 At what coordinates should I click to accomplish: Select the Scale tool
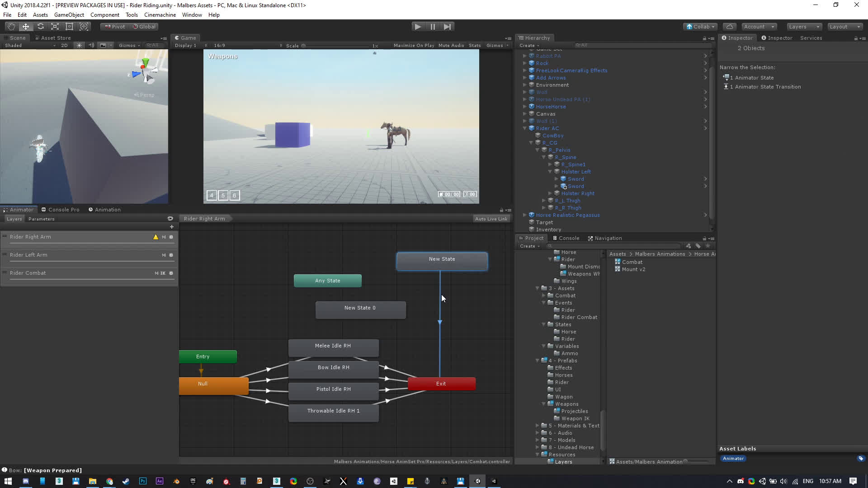coord(55,26)
